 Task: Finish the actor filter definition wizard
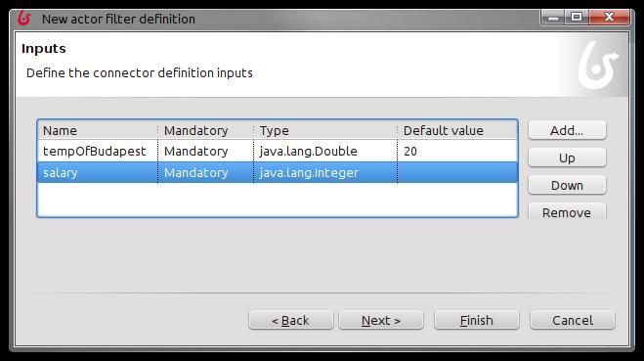coord(477,320)
